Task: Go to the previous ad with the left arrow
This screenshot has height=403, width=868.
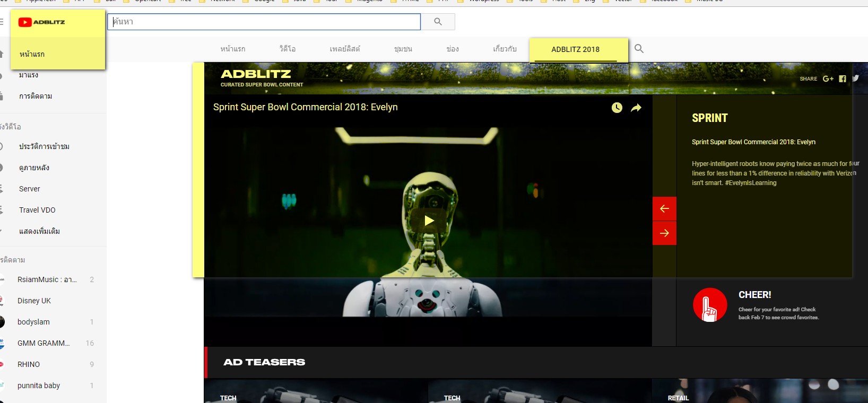Action: coord(664,209)
